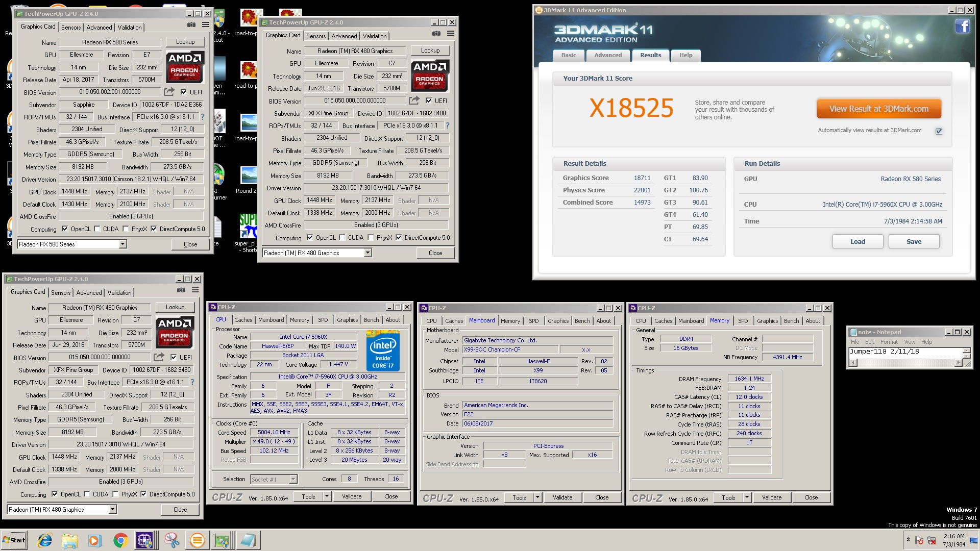Screen dimensions: 980x551
Task: Click BIOS export icon in lower RX 480 GPU-Z window
Action: point(159,357)
